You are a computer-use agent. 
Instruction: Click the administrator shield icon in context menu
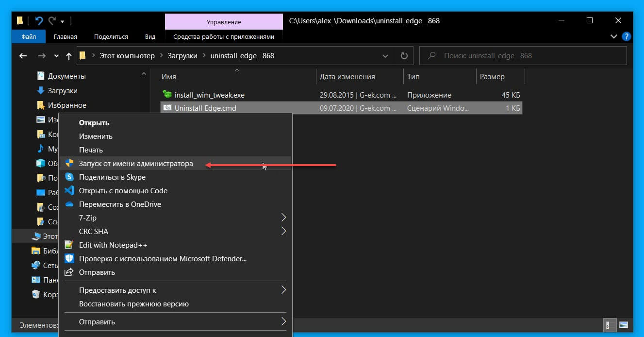click(69, 163)
